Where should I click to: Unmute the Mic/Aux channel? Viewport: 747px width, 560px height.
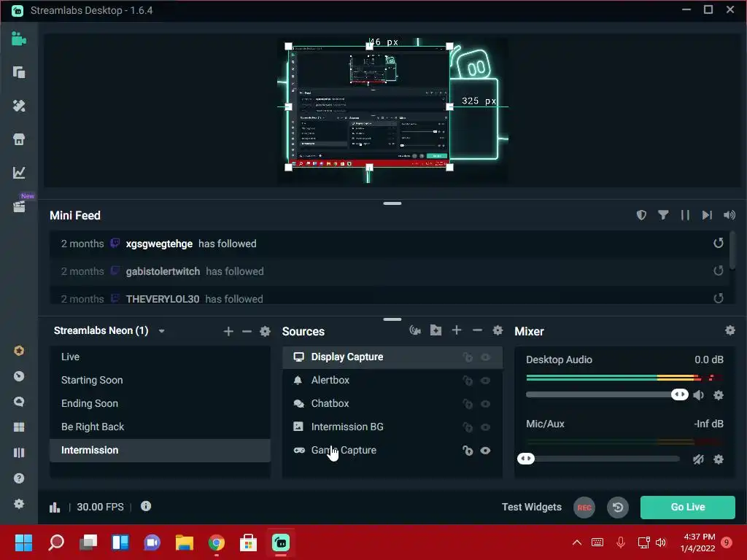pos(698,459)
